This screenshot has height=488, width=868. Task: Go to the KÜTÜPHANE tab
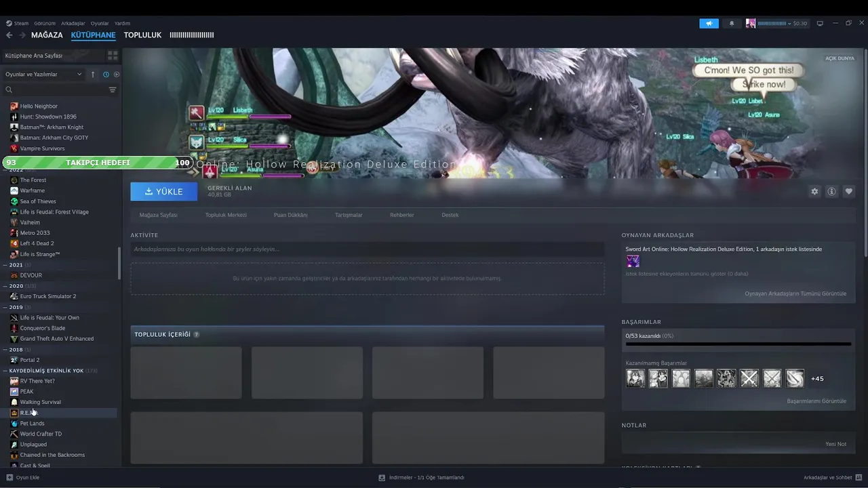93,35
